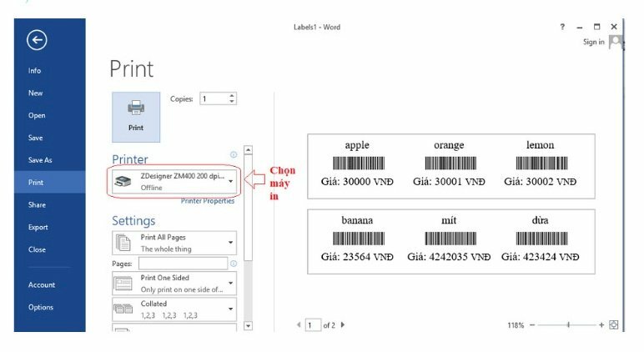The height and width of the screenshot is (352, 644).
Task: Open Word Options
Action: [x=41, y=307]
